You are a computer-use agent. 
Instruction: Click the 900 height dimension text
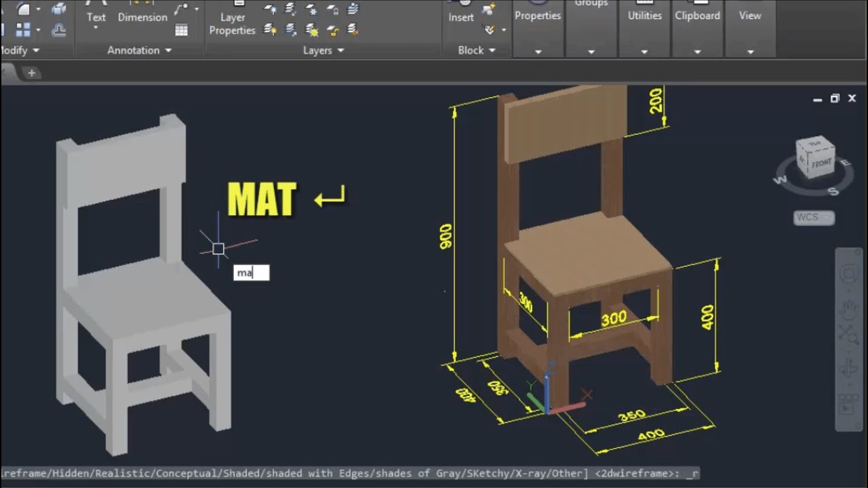pos(446,237)
